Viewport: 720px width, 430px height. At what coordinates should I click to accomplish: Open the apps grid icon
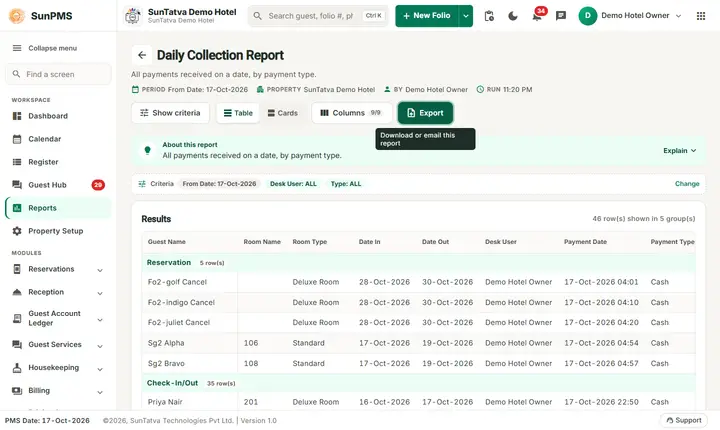point(701,16)
